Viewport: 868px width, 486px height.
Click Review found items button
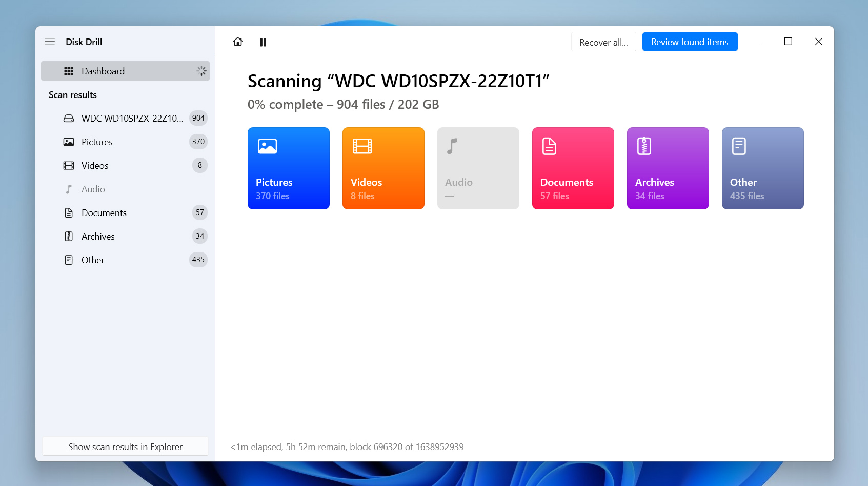click(690, 42)
